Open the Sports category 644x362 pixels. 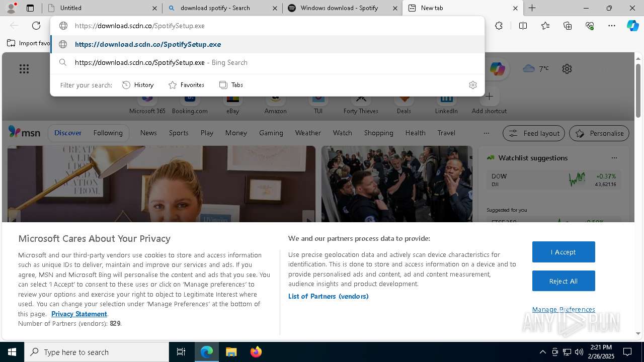click(x=179, y=133)
